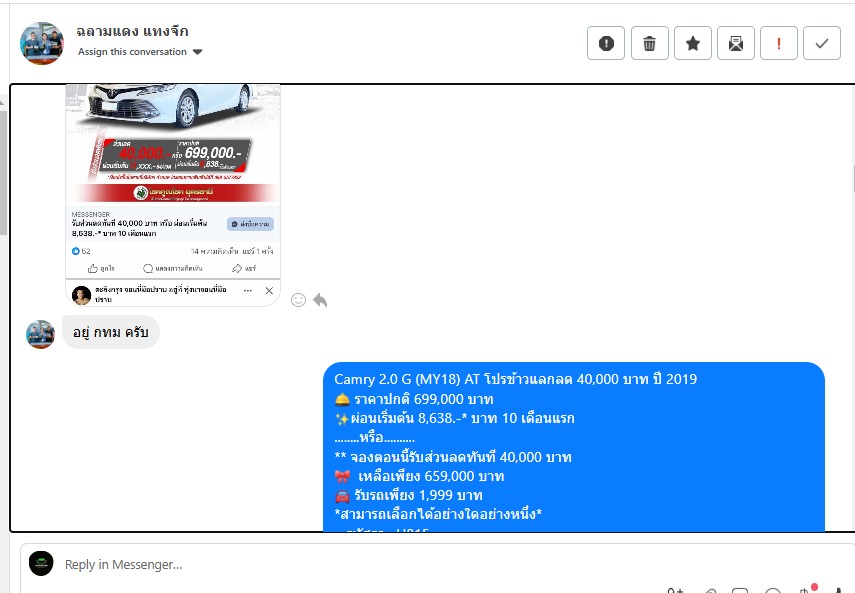Mark conversation as unread with envelope icon
Image resolution: width=855 pixels, height=593 pixels.
pos(736,43)
